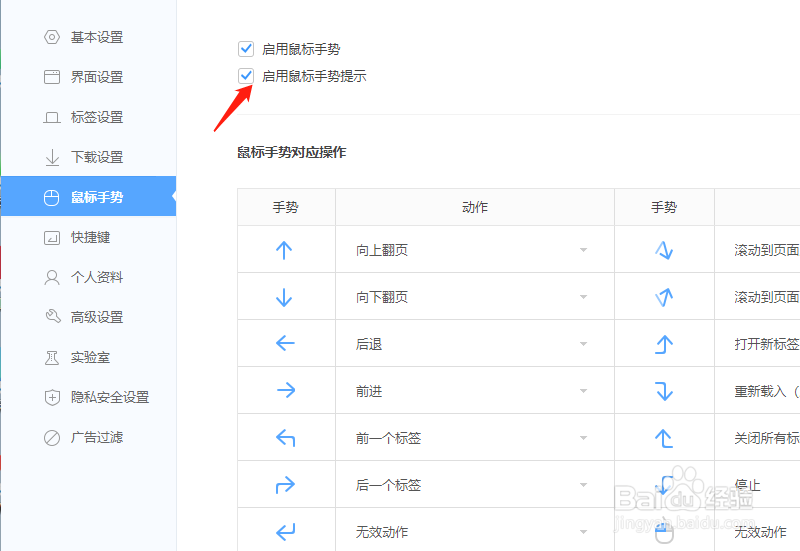Screen dimensions: 800x551
Task: Click the 广告过滤 blocked circle icon
Action: pyautogui.click(x=52, y=437)
